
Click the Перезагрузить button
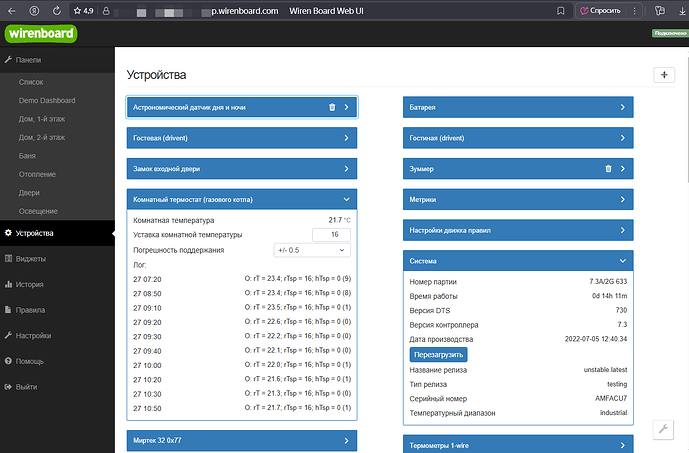tap(439, 355)
